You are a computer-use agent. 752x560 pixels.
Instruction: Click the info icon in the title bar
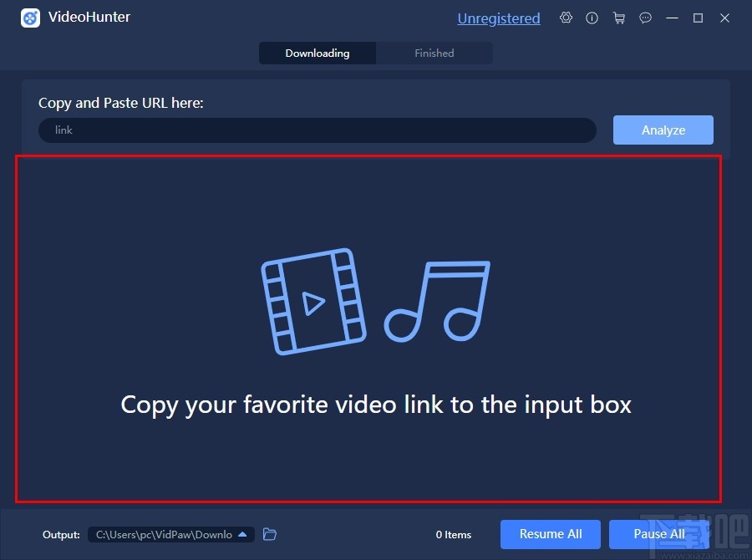point(592,18)
